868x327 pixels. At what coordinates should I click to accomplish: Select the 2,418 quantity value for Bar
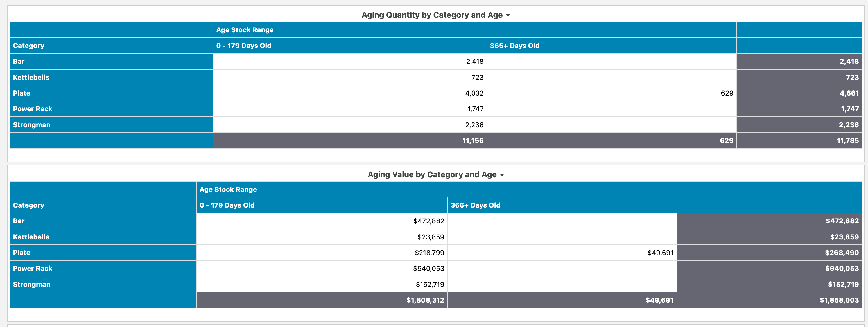474,61
